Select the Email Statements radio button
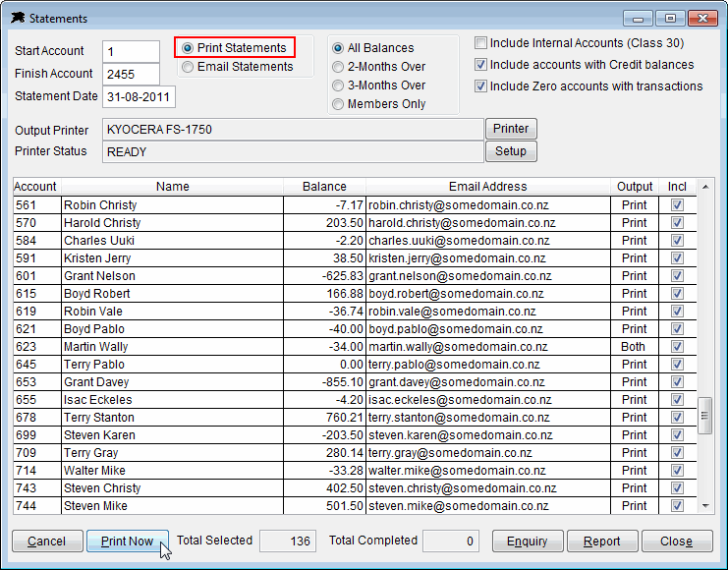Screen dimensions: 728x570 tap(188, 67)
